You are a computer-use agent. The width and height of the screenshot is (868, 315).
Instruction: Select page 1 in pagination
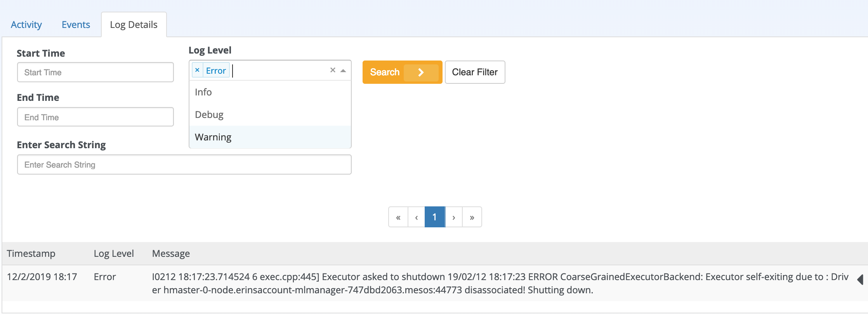[x=435, y=217]
